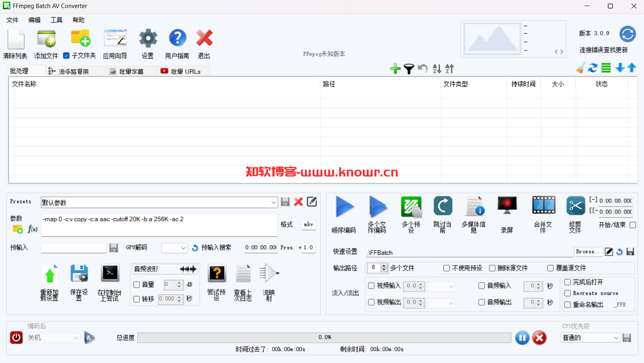The image size is (644, 363).
Task: Click the 总进度 progress bar
Action: coord(324,337)
